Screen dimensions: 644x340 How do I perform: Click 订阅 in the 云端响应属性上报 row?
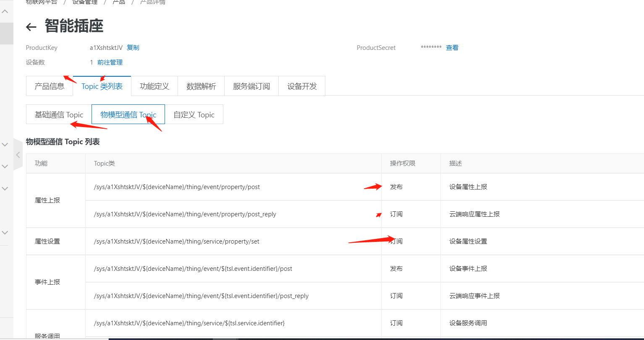(x=396, y=214)
